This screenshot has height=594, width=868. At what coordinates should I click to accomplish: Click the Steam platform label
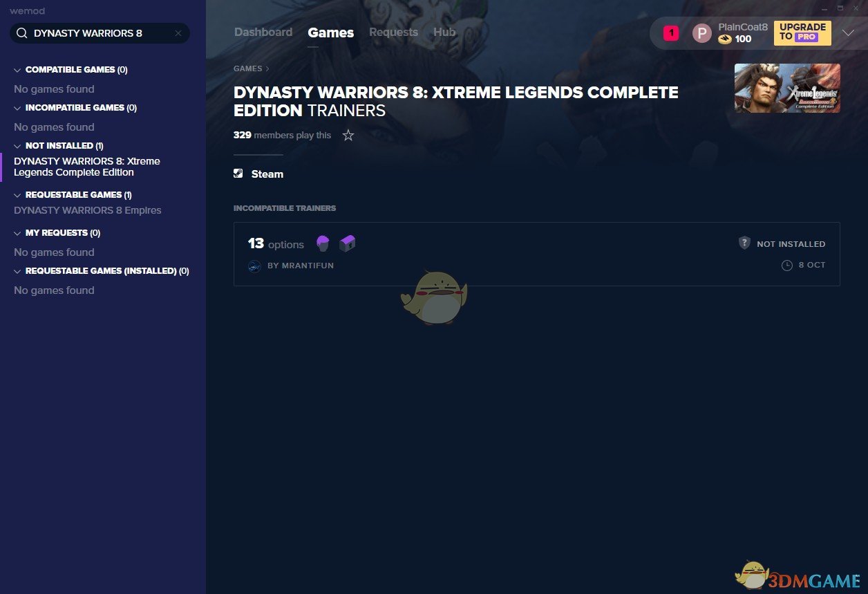click(267, 174)
